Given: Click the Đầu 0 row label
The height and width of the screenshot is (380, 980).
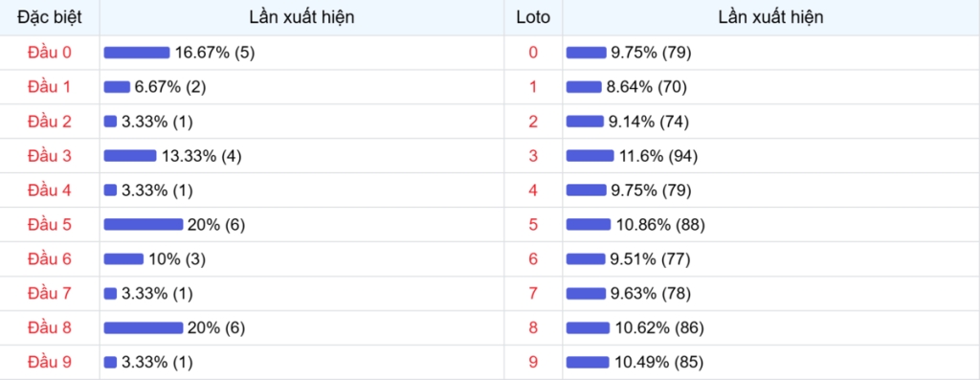Looking at the screenshot, I should (50, 53).
